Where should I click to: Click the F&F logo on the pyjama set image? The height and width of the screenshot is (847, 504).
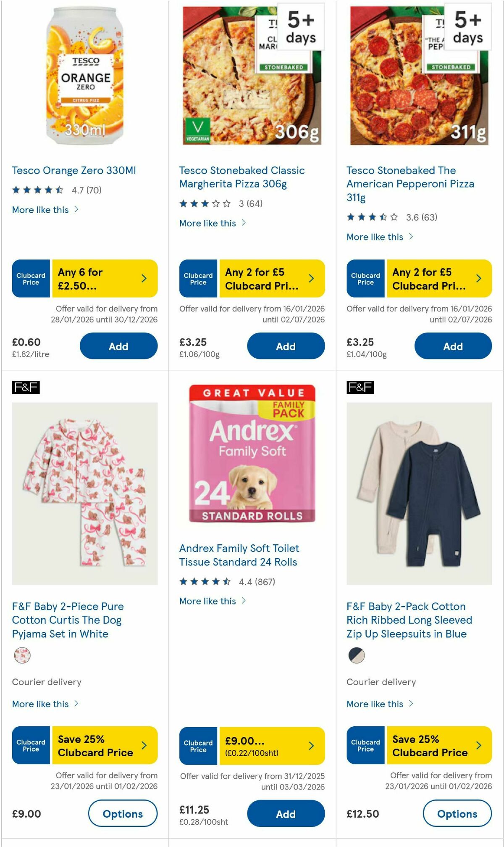[26, 388]
